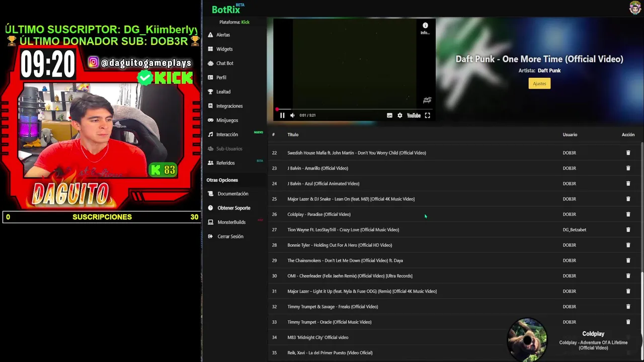Select Swedish House Mafia song title
This screenshot has width=644, height=362.
[357, 153]
